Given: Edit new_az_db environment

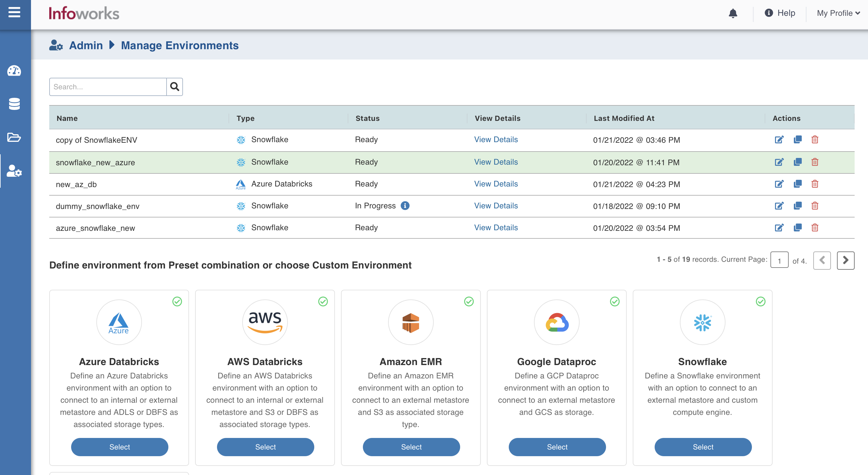Looking at the screenshot, I should 779,184.
